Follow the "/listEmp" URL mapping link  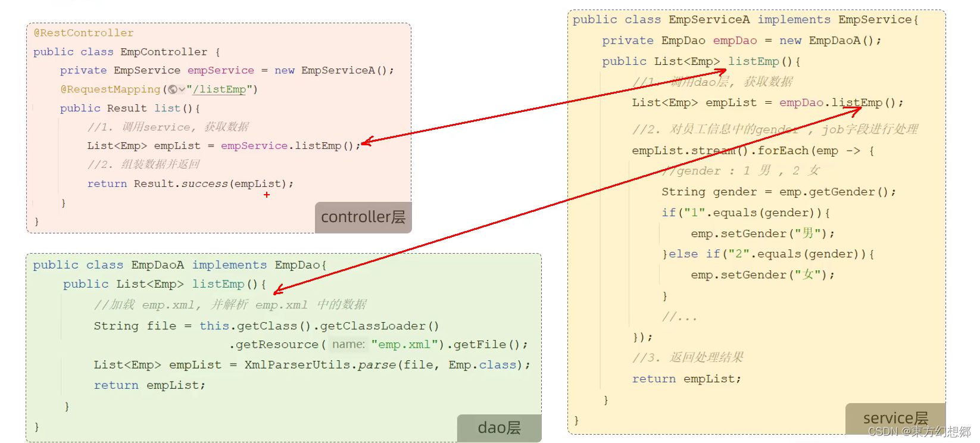point(219,89)
